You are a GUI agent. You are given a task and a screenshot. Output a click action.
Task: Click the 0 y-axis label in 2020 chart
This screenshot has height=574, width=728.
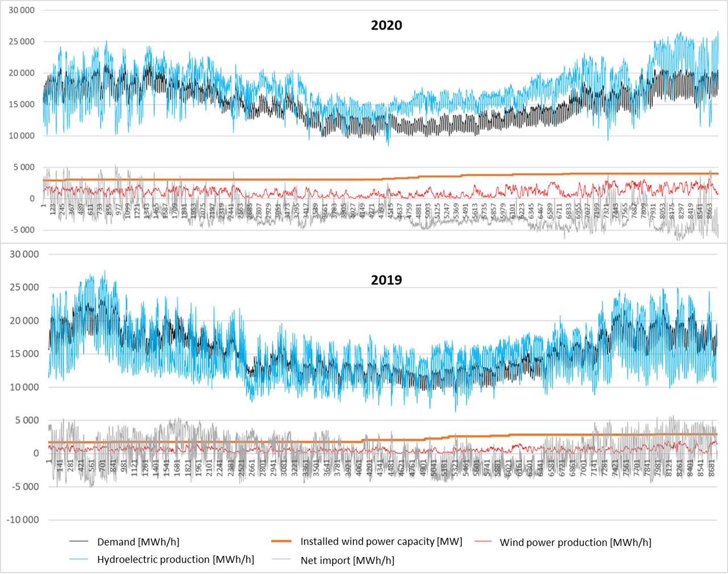pos(32,199)
